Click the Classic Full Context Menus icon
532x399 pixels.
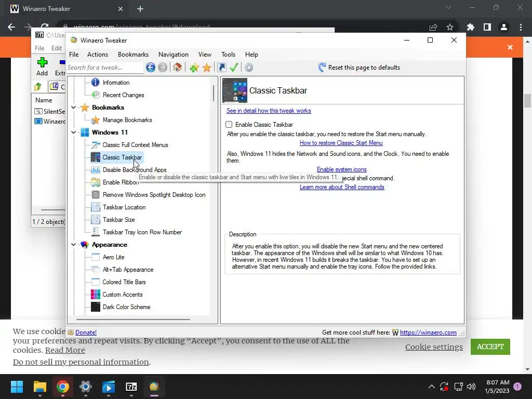pyautogui.click(x=96, y=145)
